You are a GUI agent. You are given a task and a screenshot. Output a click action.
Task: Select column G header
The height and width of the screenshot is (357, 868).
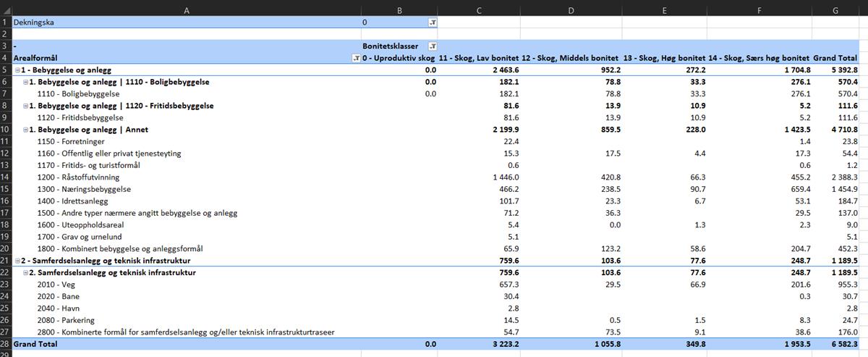click(836, 9)
